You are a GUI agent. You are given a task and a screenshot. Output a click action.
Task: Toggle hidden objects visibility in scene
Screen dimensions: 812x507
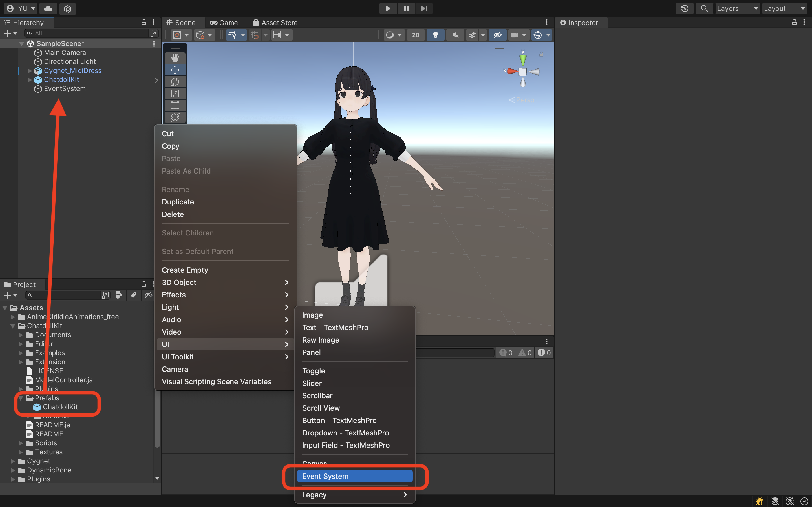[x=497, y=35]
